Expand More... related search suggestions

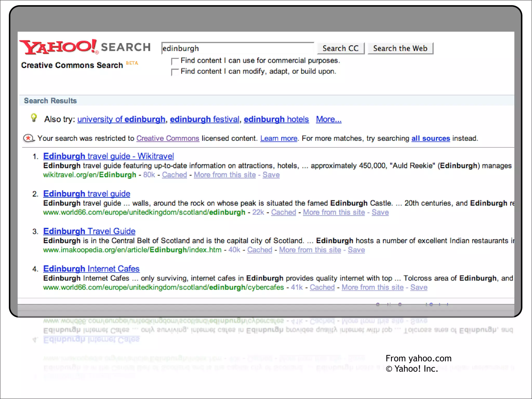coord(329,119)
